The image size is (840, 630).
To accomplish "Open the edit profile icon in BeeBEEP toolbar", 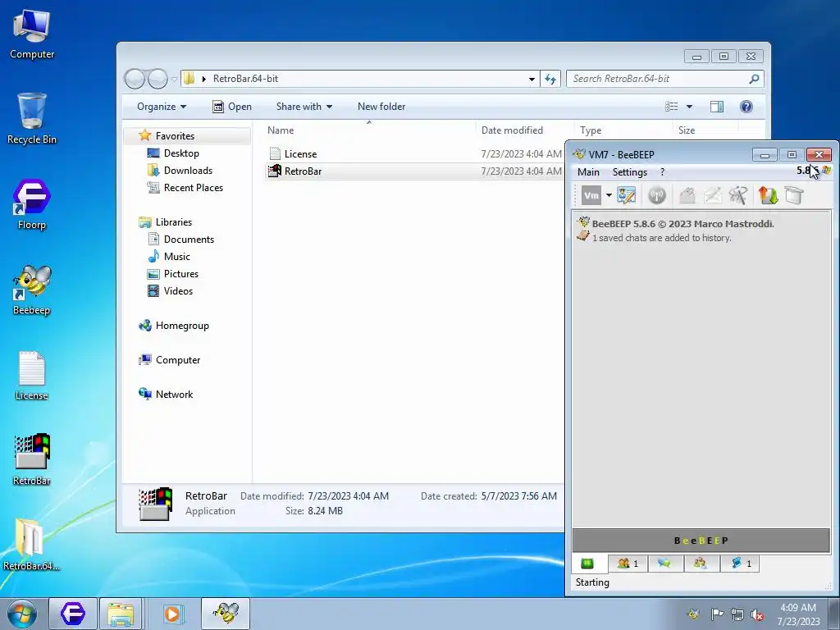I will point(626,195).
